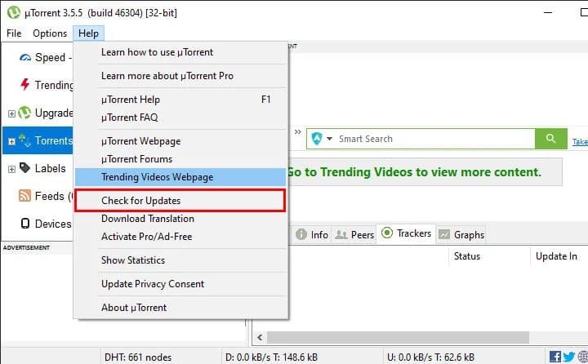Expand the Torrents tree node

(x=11, y=141)
